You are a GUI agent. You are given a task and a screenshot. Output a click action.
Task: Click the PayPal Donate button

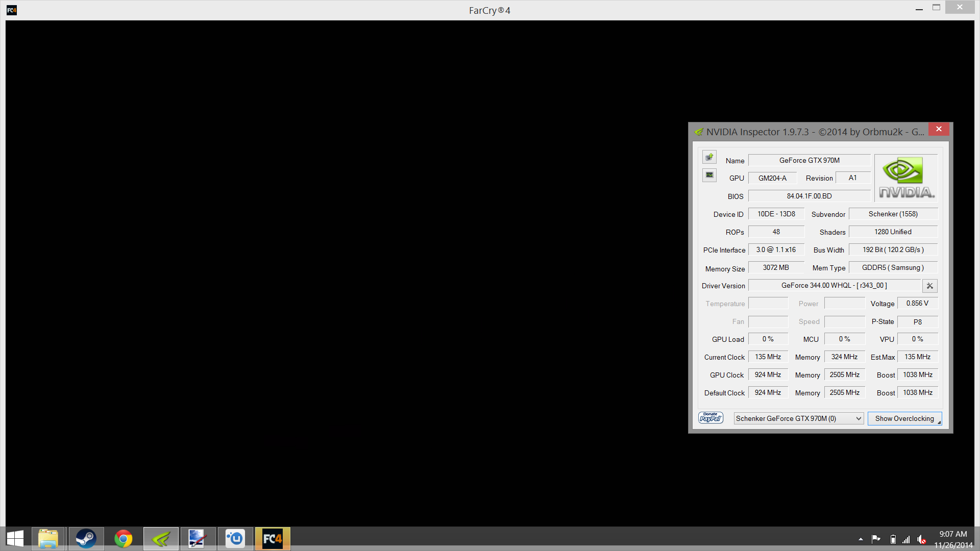(710, 418)
